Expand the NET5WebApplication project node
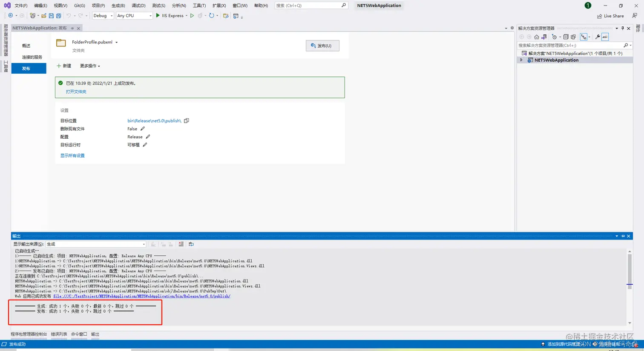The height and width of the screenshot is (351, 644). click(521, 60)
